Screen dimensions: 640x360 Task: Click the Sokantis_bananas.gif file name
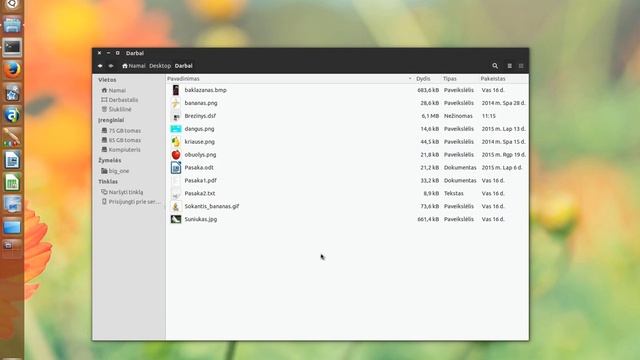click(211, 206)
